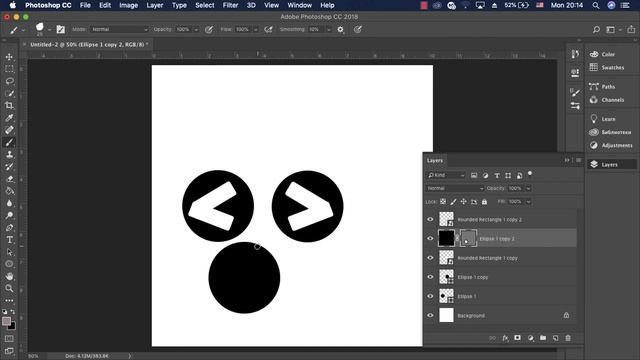Open brush Flow dropdown arrow
Screen dimensions: 640x360
pos(256,29)
